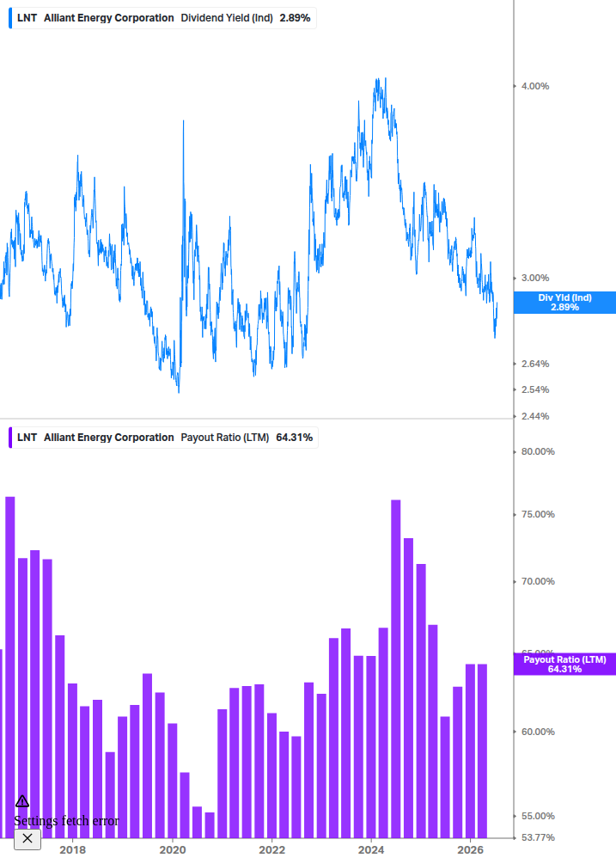Click the 75.00% axis label
616x864 pixels.
pyautogui.click(x=538, y=515)
